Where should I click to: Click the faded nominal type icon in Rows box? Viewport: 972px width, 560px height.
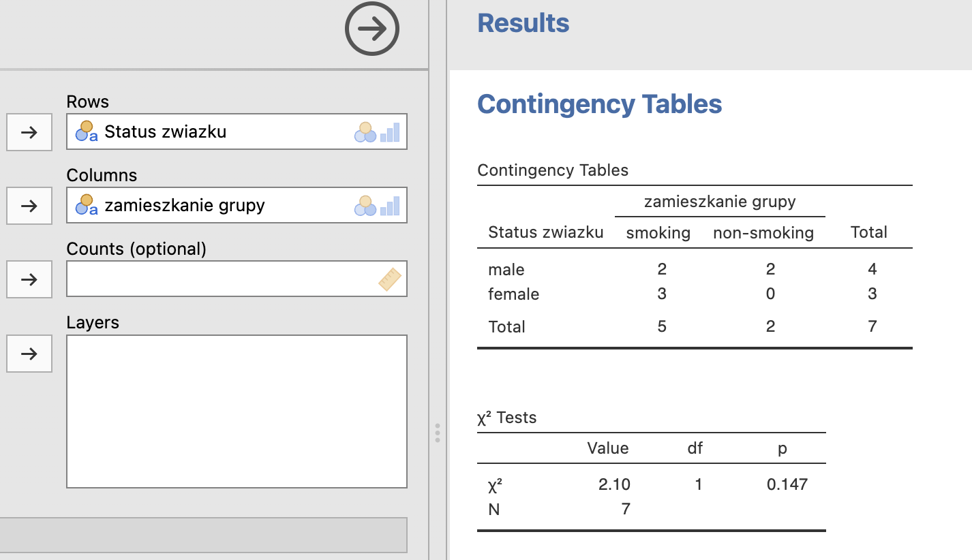tap(365, 132)
